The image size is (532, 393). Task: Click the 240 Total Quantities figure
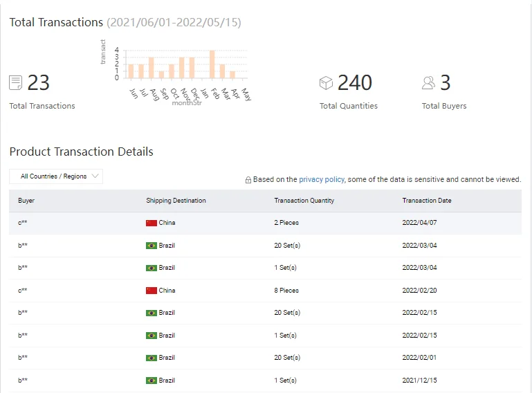tap(354, 83)
